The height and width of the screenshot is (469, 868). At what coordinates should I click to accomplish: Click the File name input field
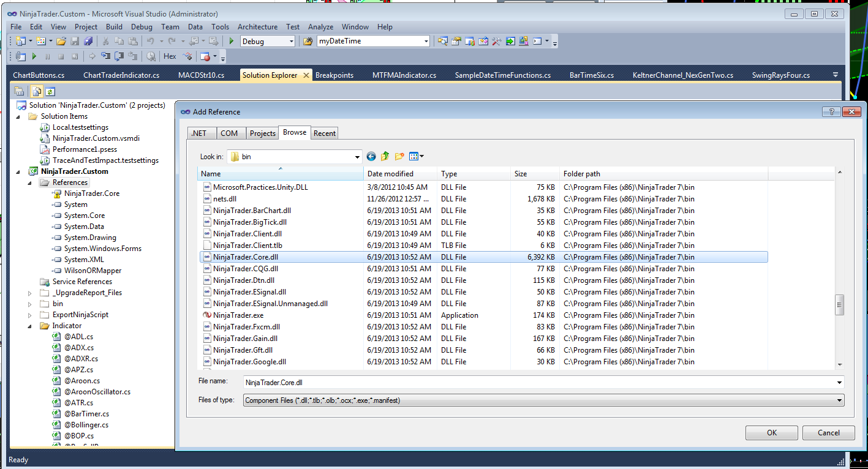[x=538, y=382]
